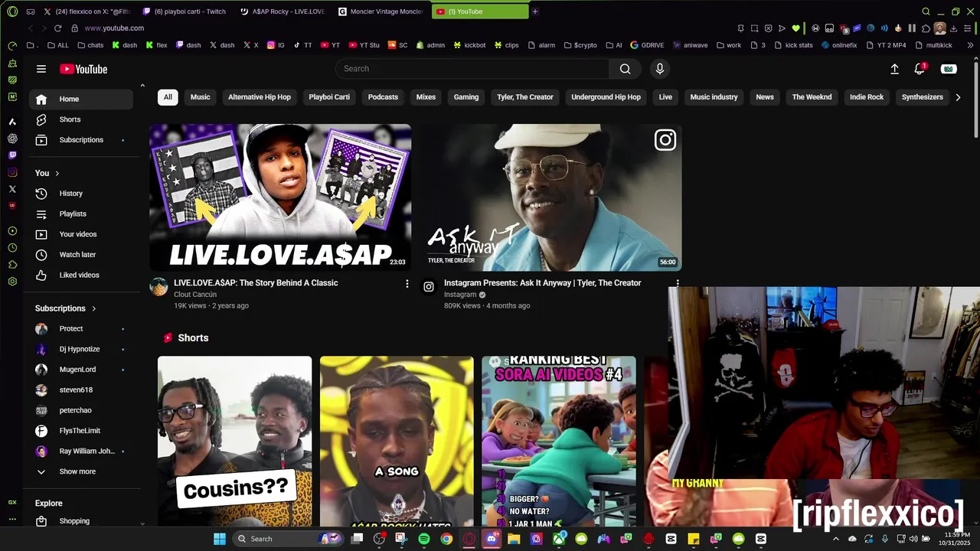Open the Windows Start menu
This screenshot has width=980, height=551.
click(x=220, y=539)
